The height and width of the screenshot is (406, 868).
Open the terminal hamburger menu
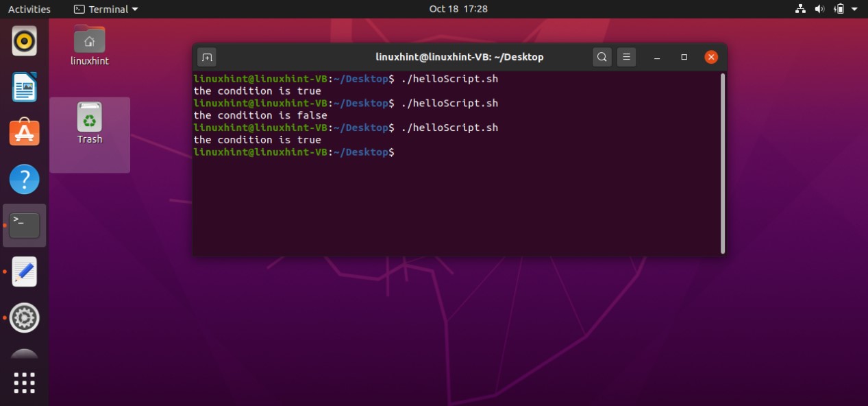click(x=626, y=57)
